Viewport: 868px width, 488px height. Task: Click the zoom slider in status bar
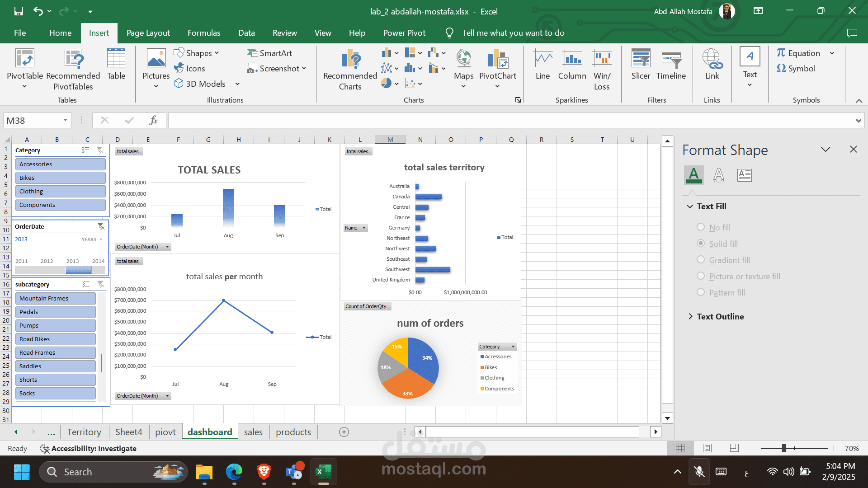point(784,448)
